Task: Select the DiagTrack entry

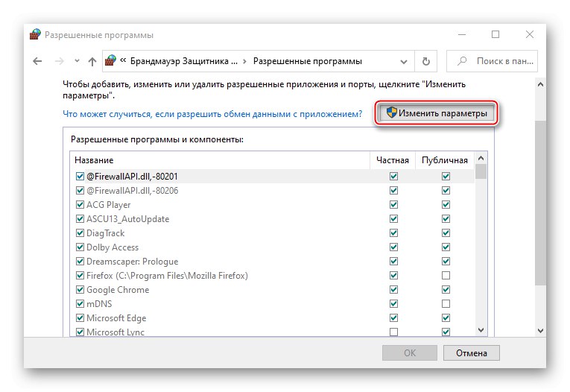Action: [x=105, y=233]
